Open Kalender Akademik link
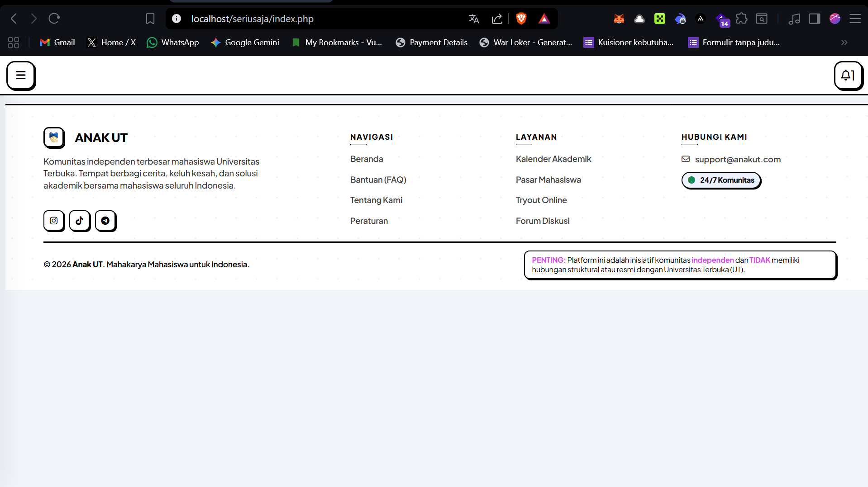 click(553, 159)
